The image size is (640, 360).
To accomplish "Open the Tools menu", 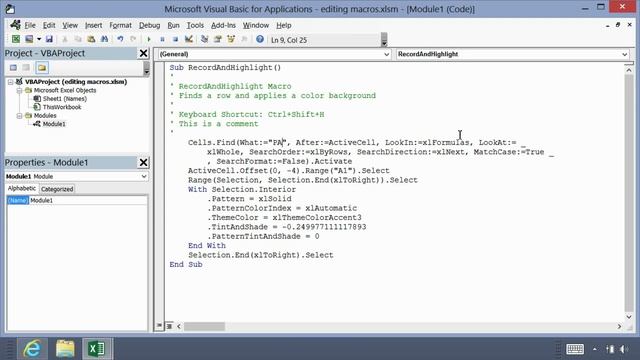I will tap(195, 25).
